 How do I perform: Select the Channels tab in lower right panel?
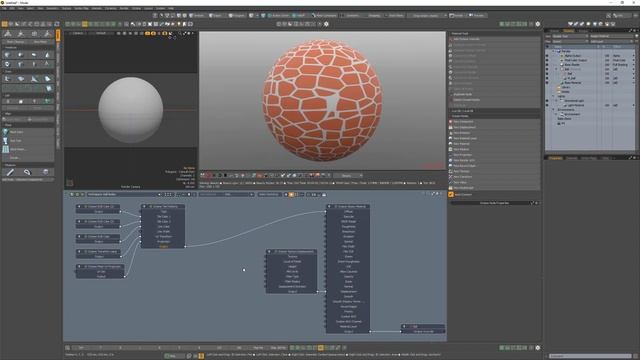pyautogui.click(x=571, y=158)
